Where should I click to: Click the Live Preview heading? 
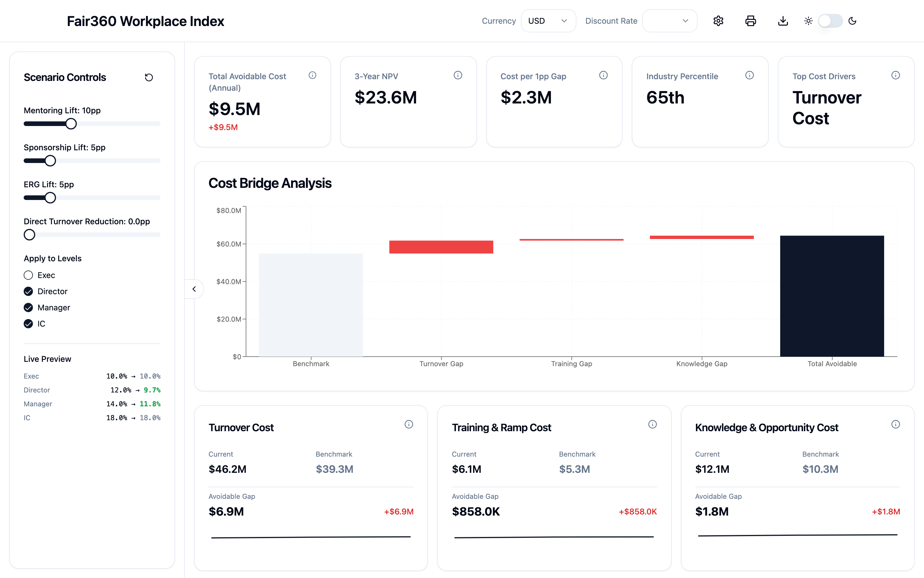[47, 359]
